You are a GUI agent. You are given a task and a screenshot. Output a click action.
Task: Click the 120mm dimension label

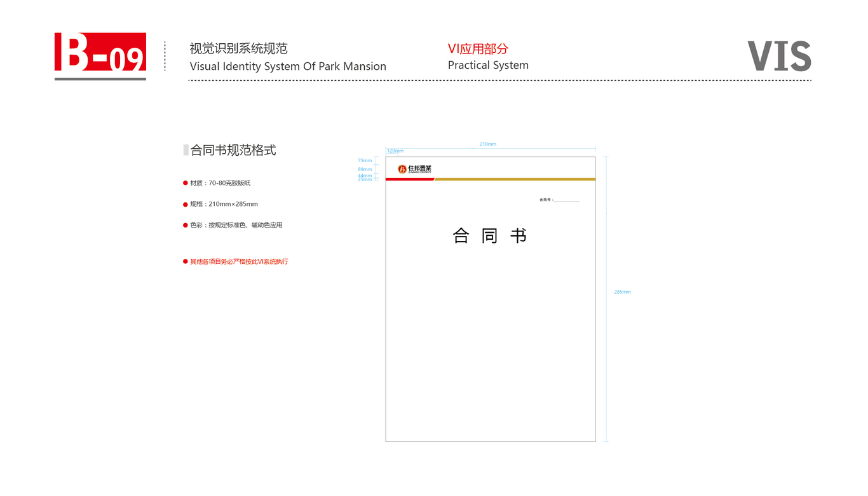[x=395, y=151]
